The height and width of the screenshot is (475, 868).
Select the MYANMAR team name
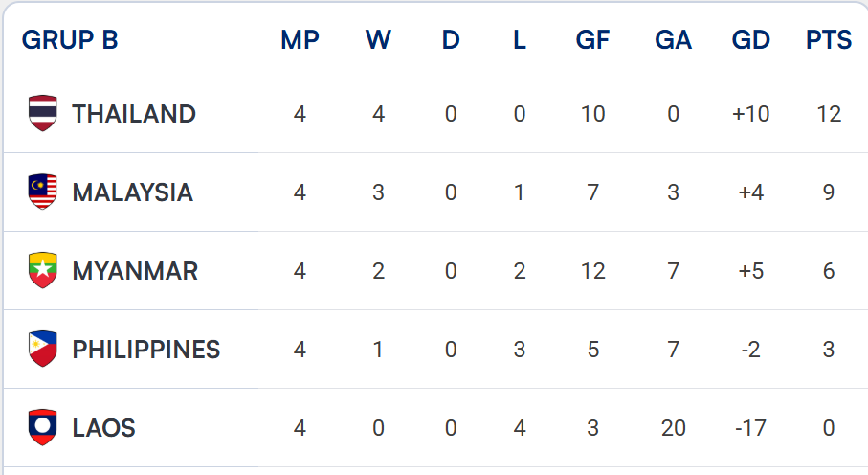click(x=135, y=272)
